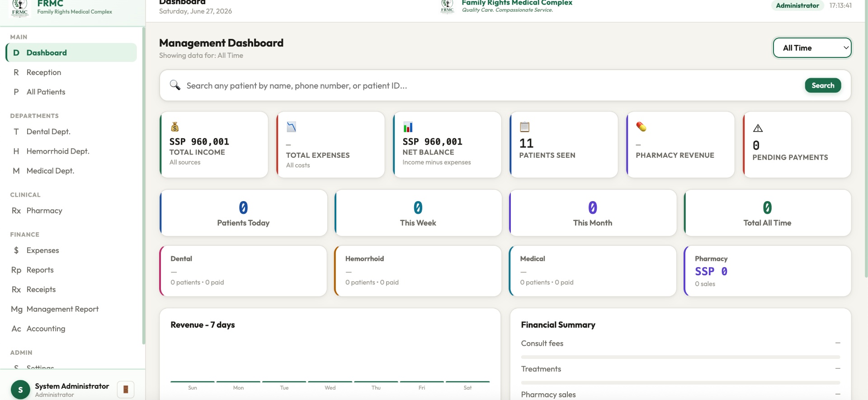868x400 pixels.
Task: Click the magnifying glass search icon
Action: point(175,85)
